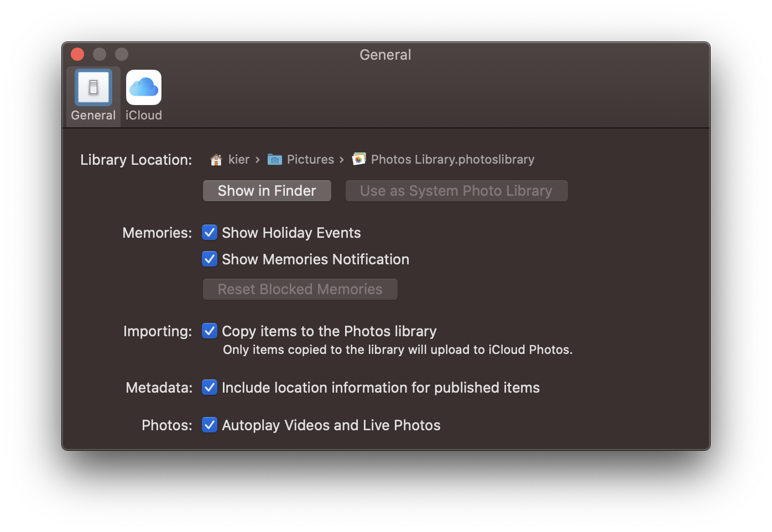Turn off Autoplay Videos and Live Photos

tap(210, 425)
